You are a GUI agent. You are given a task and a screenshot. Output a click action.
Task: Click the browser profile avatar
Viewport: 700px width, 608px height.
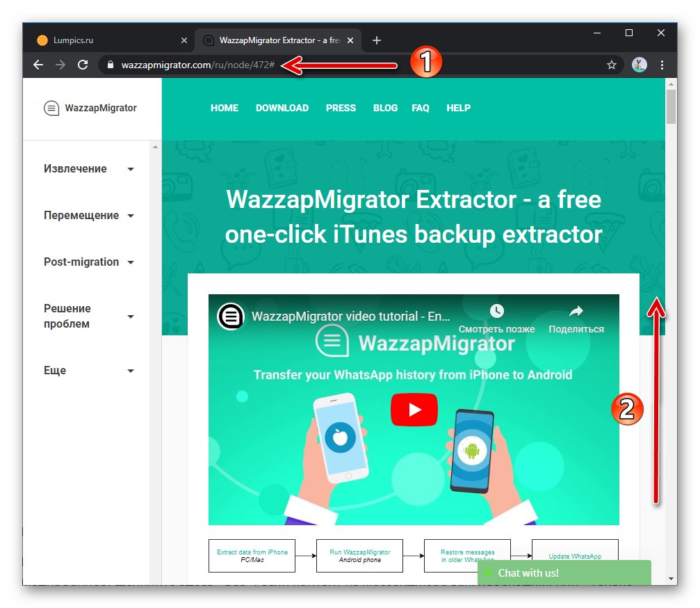click(638, 64)
